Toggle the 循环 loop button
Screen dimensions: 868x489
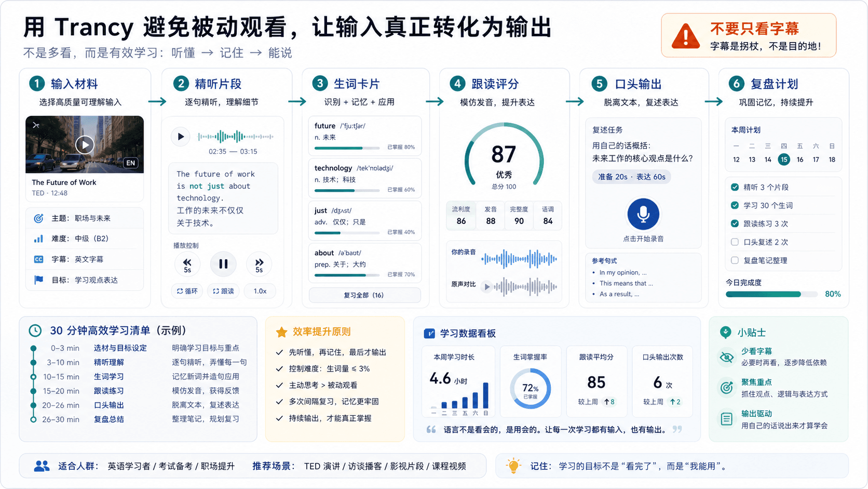[187, 291]
